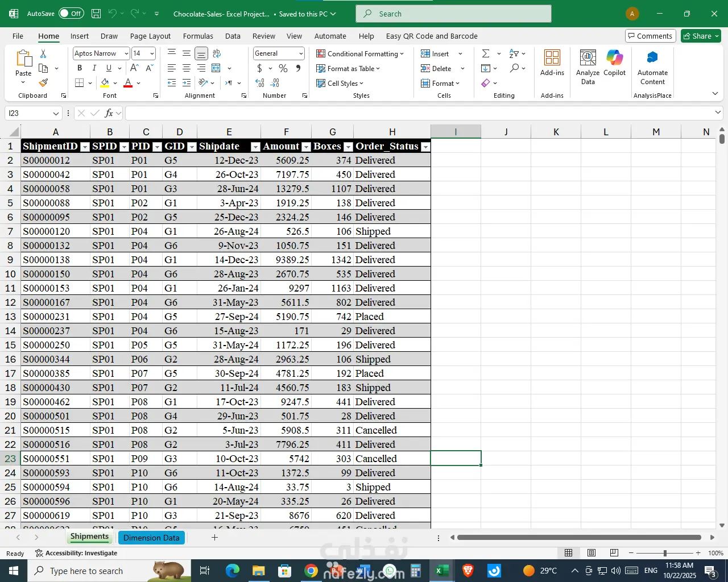728x582 pixels.
Task: Open Brave browser from taskbar
Action: point(468,571)
